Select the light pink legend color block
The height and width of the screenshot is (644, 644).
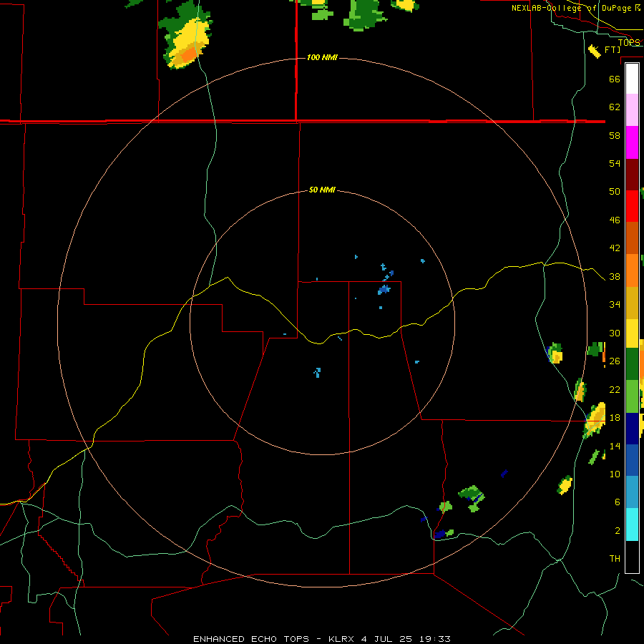pos(632,110)
